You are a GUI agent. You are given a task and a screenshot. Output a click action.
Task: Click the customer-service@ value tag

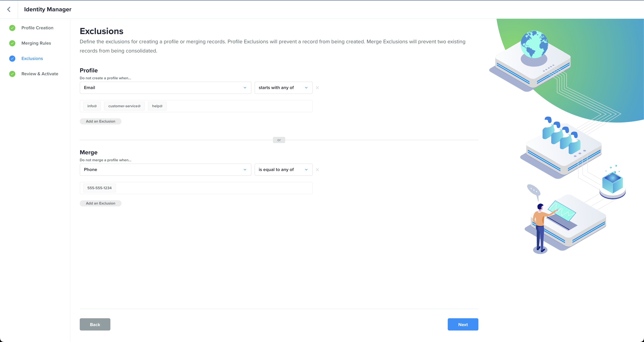point(124,106)
